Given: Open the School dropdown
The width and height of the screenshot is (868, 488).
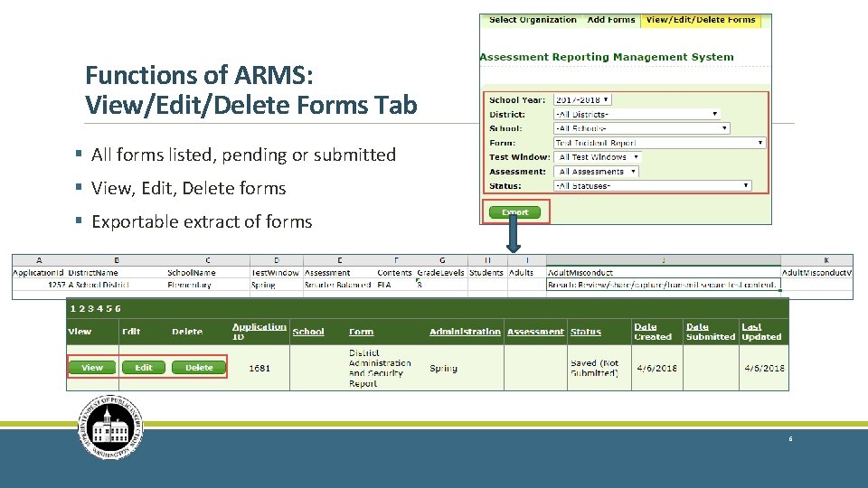Looking at the screenshot, I should 642,128.
